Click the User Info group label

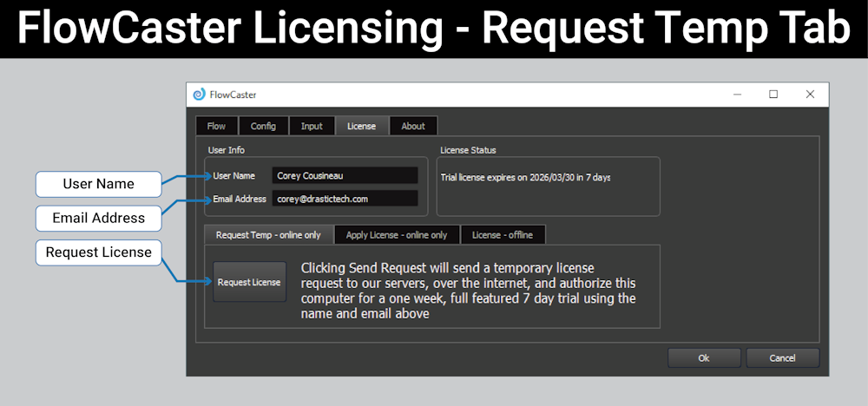[227, 150]
